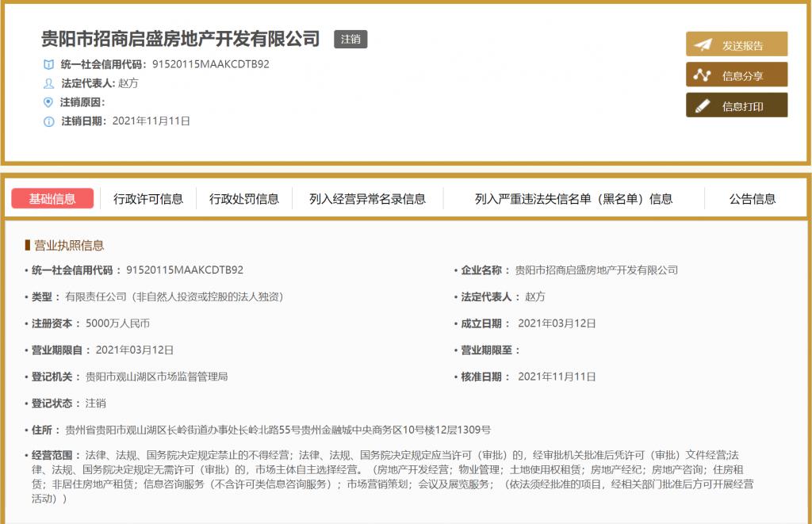812x524 pixels.
Task: Click the header 注销日期 value 2021年11月11日
Action: tap(151, 121)
